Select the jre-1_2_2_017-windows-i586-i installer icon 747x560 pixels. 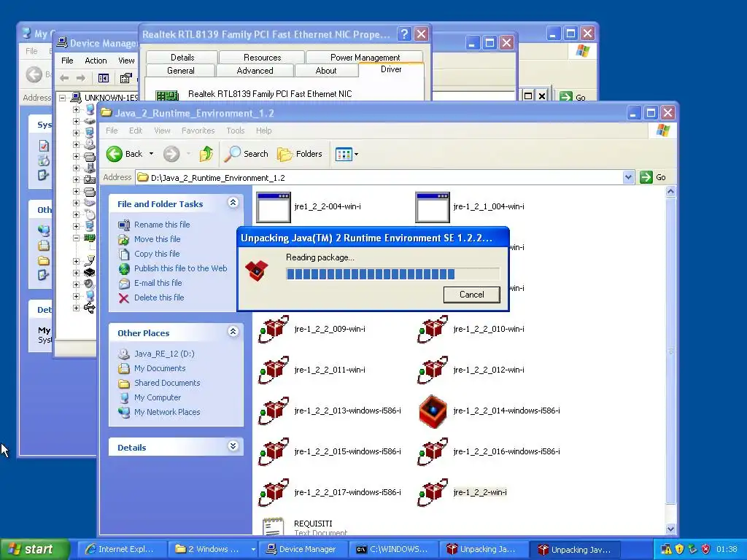[x=274, y=493]
